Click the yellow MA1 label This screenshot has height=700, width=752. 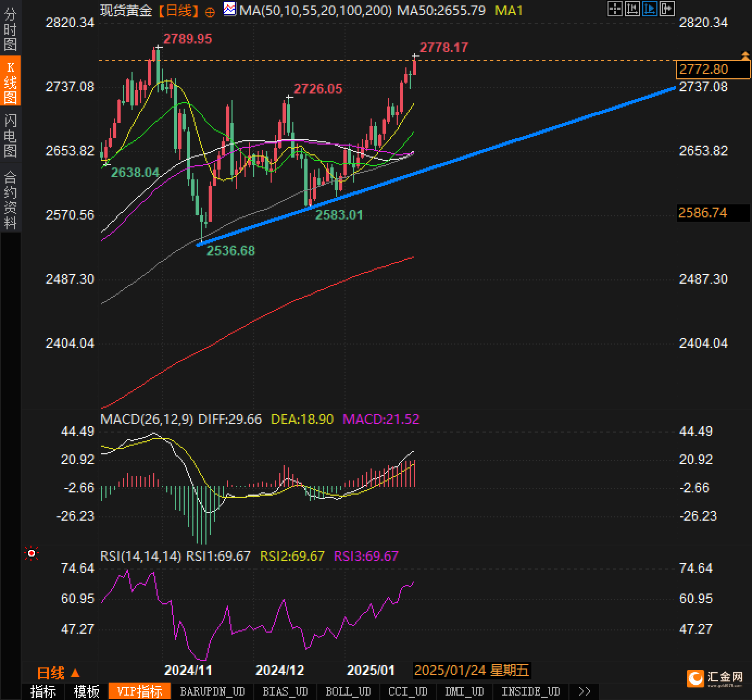tap(509, 10)
